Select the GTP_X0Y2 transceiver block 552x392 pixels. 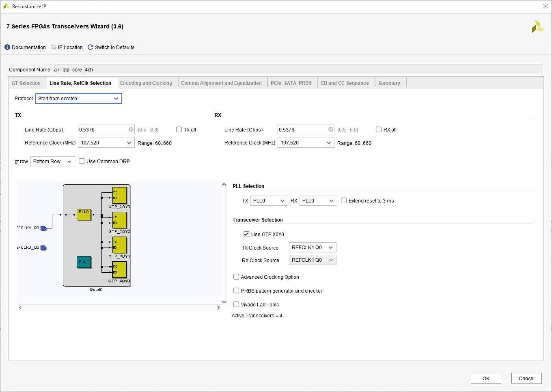[119, 220]
